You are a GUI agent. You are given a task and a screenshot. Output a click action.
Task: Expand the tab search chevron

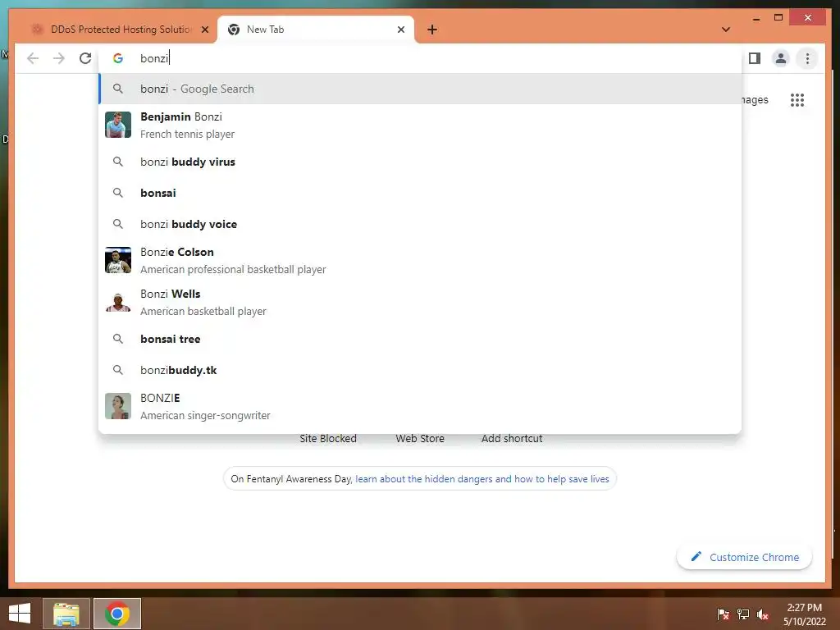pyautogui.click(x=726, y=30)
